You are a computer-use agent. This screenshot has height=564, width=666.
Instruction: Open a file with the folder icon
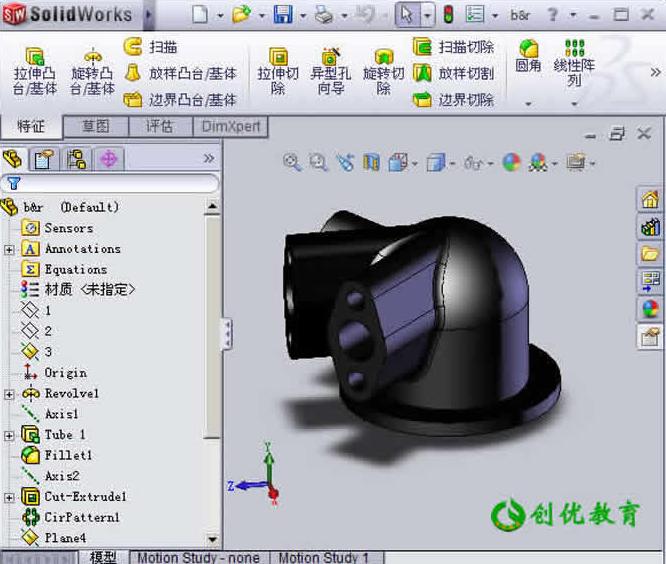click(242, 15)
